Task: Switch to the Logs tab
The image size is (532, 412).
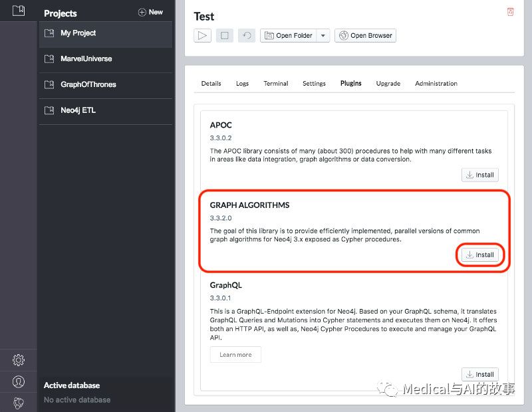Action: click(x=242, y=84)
